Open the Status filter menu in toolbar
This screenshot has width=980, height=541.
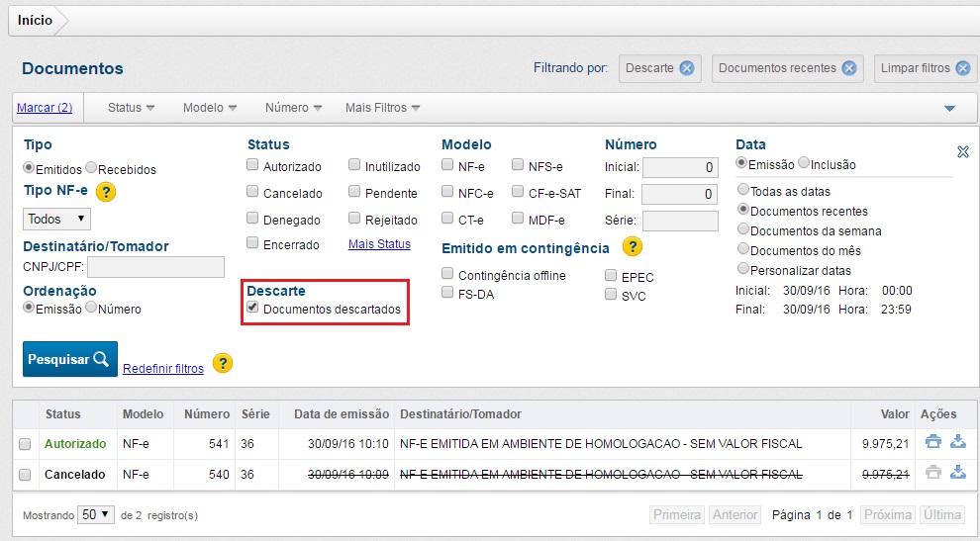(x=131, y=108)
